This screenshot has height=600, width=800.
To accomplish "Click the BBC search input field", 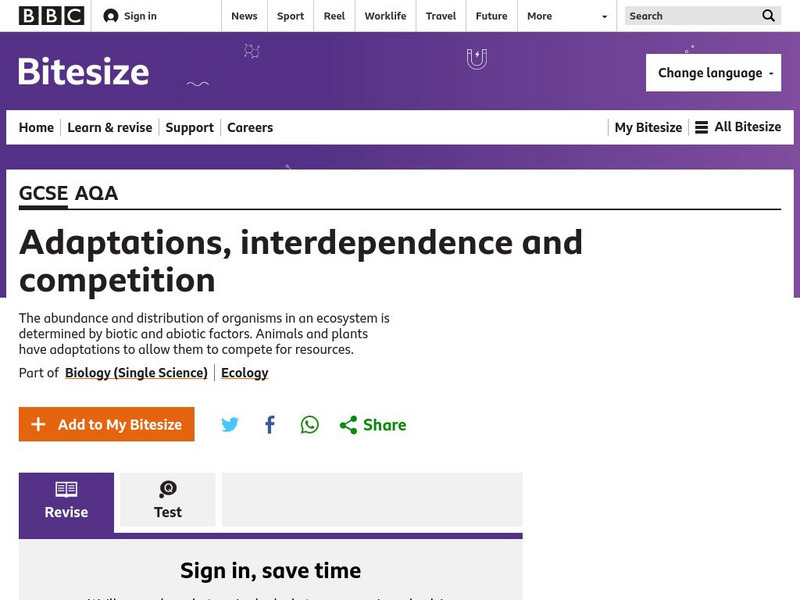I will (x=690, y=16).
